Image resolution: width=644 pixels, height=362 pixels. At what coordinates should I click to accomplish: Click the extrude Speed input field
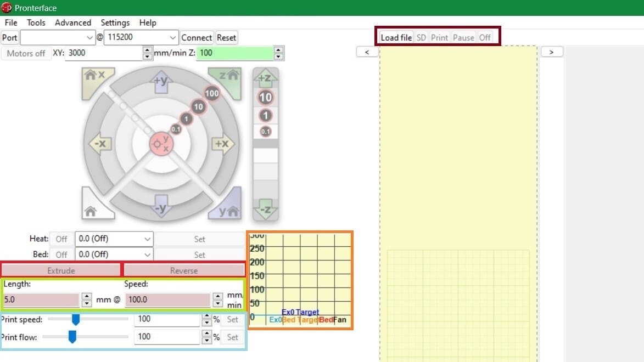click(167, 299)
